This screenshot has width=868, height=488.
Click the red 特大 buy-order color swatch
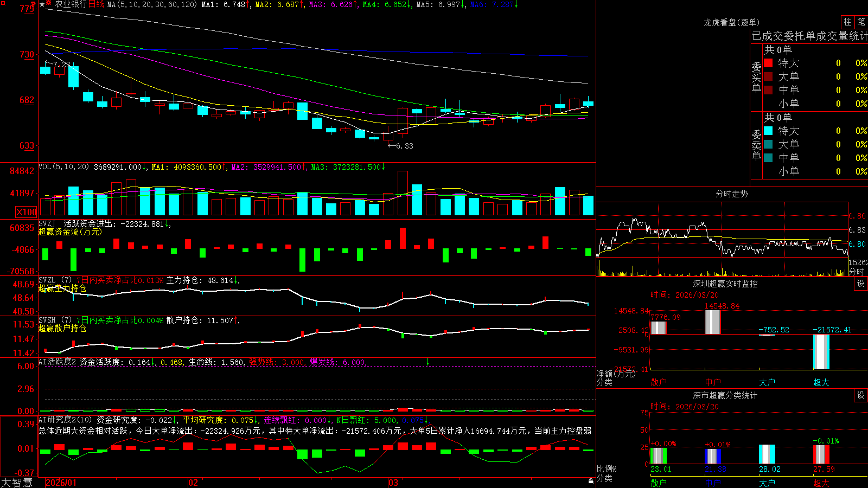pos(768,63)
